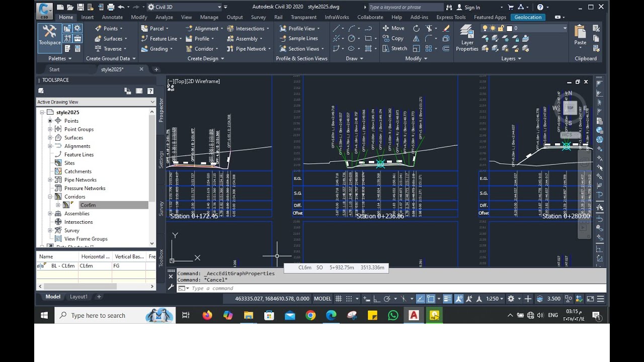The width and height of the screenshot is (644, 362).
Task: Click the Help question mark icon
Action: pyautogui.click(x=540, y=7)
